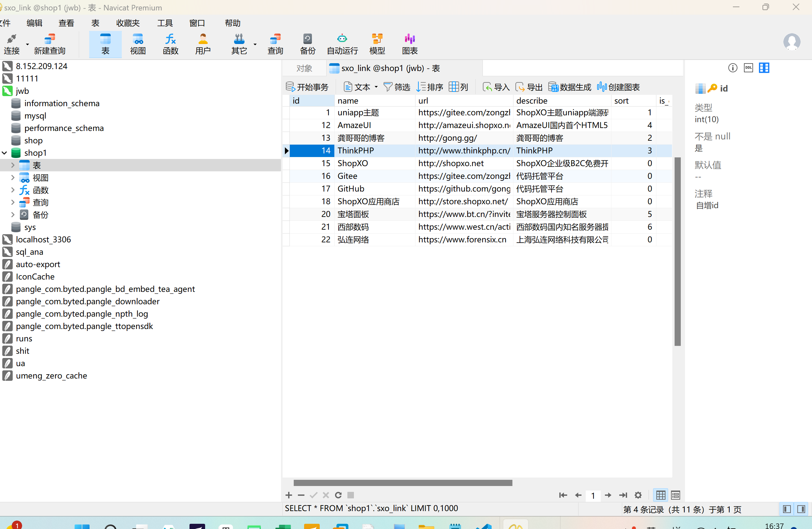Viewport: 812px width, 529px height.
Task: Click the horizontal scrollbar of data grid
Action: click(x=403, y=483)
